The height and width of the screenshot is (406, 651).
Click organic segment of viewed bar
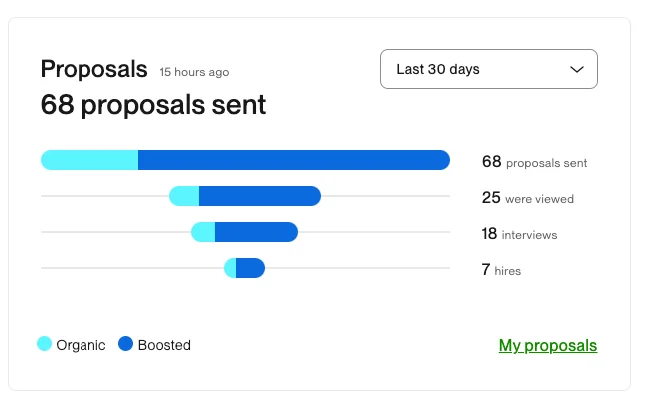185,196
